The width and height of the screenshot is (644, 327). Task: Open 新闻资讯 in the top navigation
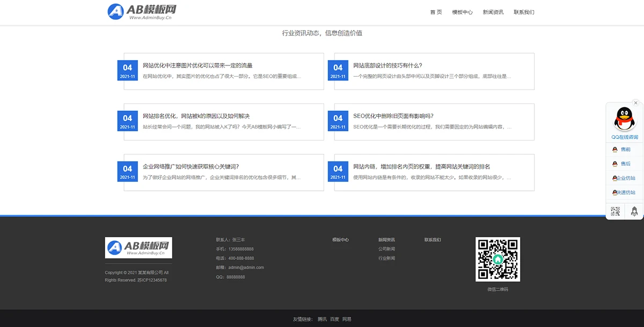[x=493, y=12]
